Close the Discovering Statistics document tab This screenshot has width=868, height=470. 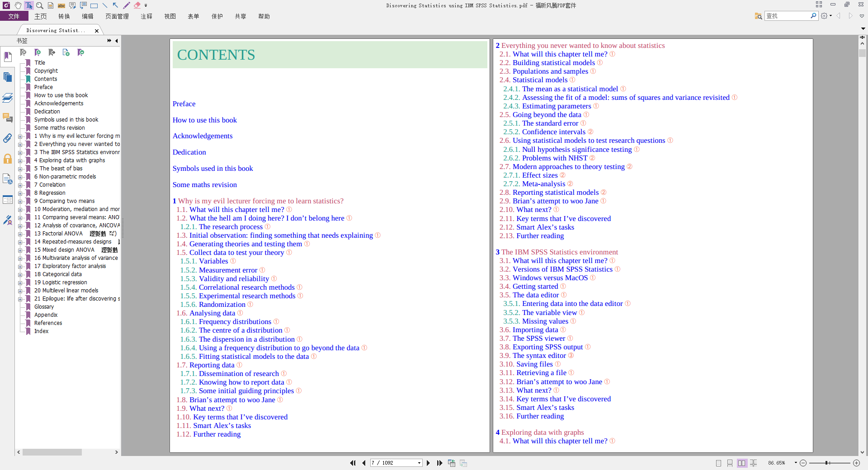[x=96, y=31]
